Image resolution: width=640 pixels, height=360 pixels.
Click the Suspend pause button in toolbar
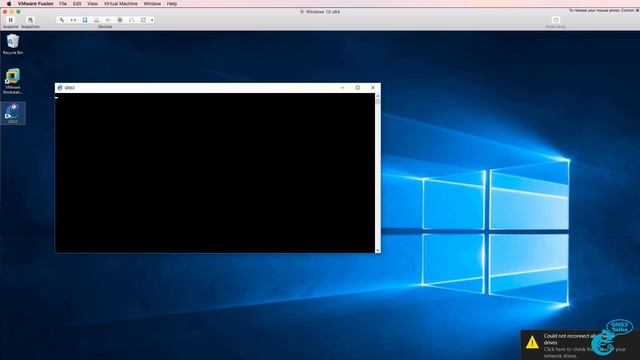(11, 20)
